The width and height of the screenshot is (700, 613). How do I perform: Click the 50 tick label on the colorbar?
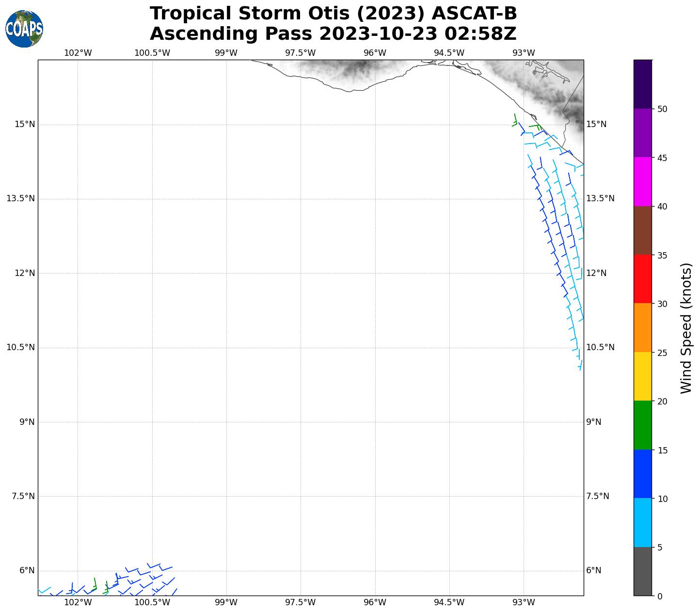click(x=662, y=109)
